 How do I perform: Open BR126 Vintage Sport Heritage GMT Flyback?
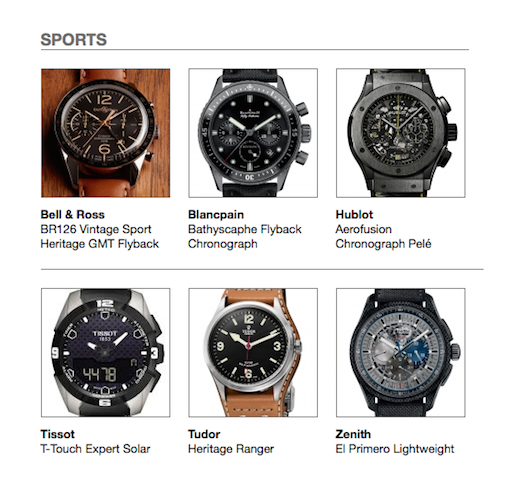(x=100, y=236)
